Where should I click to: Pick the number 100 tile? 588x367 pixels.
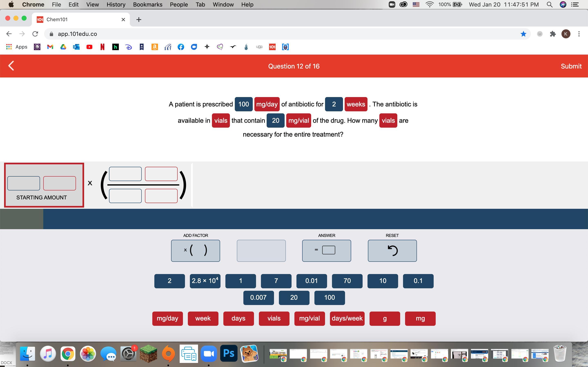coord(329,298)
